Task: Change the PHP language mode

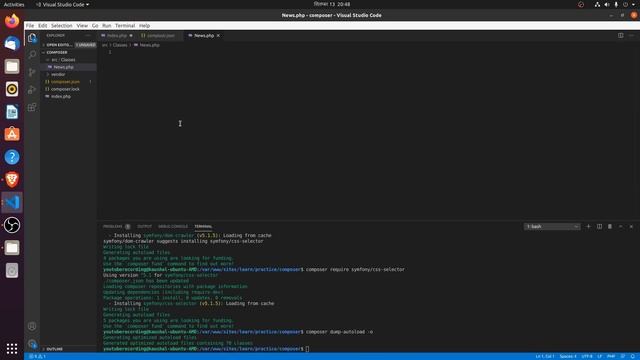Action: click(x=611, y=356)
